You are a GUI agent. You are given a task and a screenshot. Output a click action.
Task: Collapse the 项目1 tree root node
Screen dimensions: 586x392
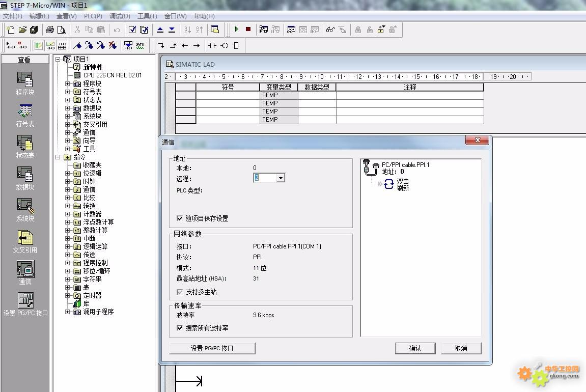coord(58,59)
